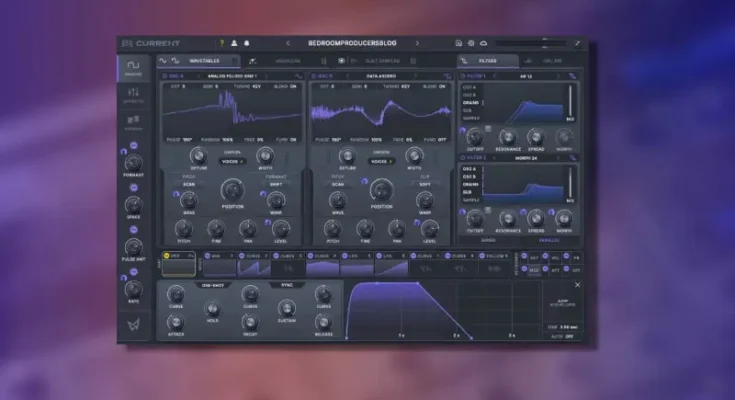Toggle the Filter 1 power button

click(x=463, y=76)
